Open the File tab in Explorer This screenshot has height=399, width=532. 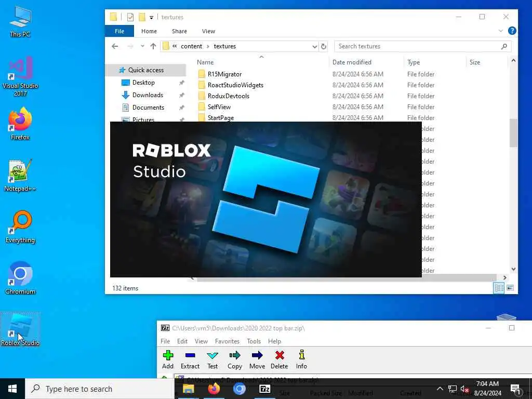[119, 31]
